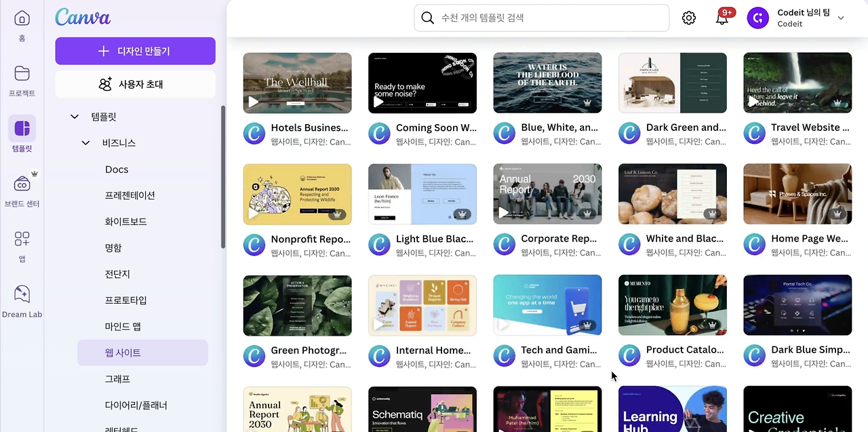This screenshot has width=868, height=432.
Task: Open the Hotels Business template title
Action: click(x=310, y=127)
